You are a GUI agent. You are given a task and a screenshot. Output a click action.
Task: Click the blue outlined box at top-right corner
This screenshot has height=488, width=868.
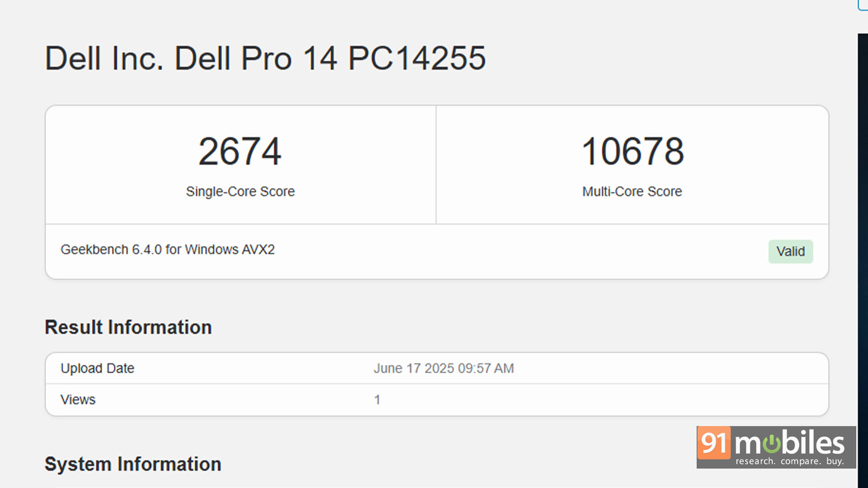click(863, 5)
